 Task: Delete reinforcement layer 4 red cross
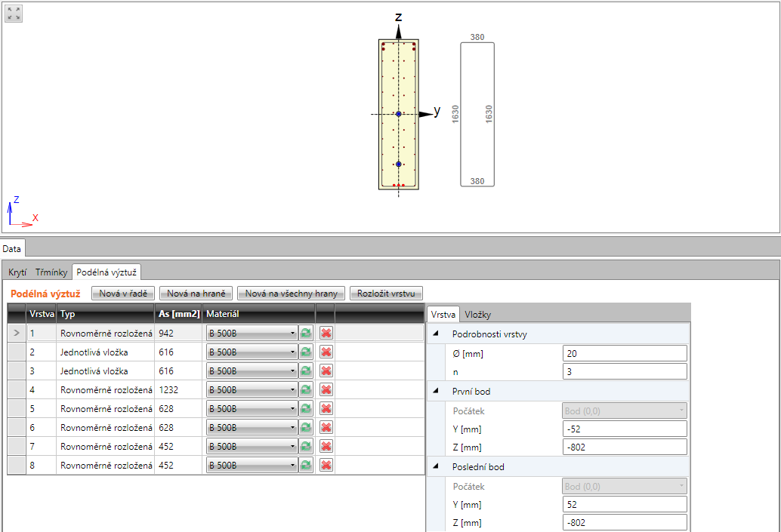point(326,389)
